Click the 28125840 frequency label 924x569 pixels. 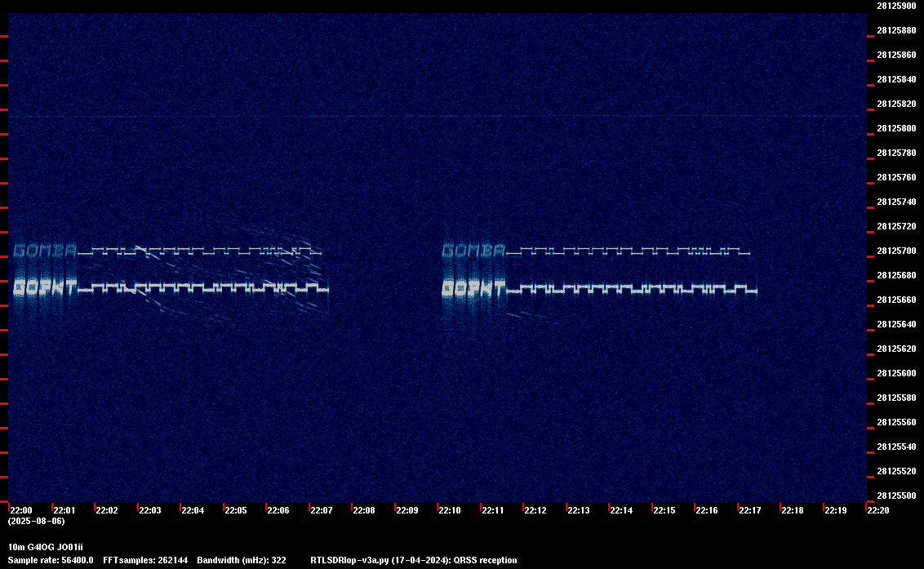897,80
